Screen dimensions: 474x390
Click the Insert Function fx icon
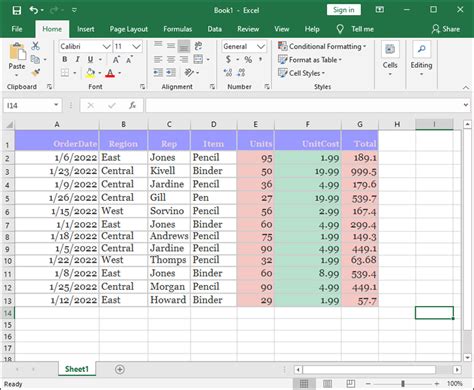[x=132, y=106]
